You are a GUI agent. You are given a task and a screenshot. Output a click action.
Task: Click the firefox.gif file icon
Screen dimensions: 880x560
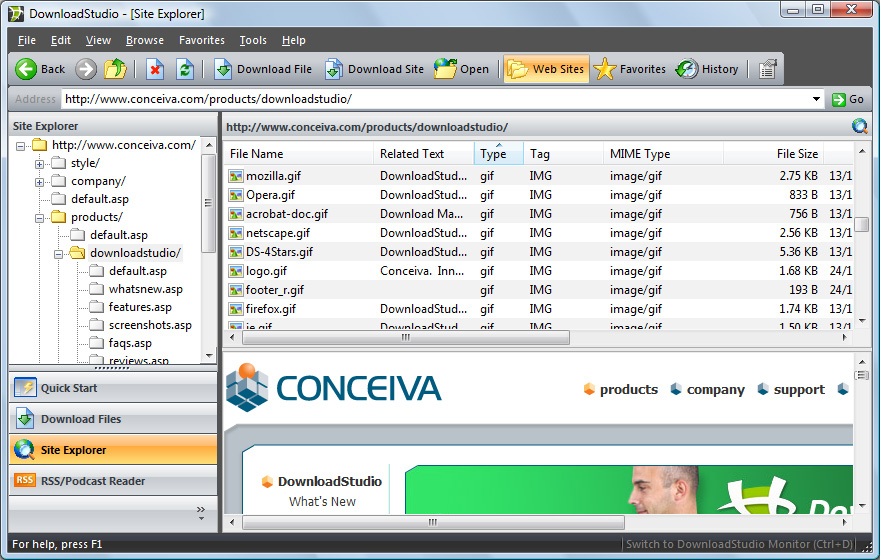point(235,309)
